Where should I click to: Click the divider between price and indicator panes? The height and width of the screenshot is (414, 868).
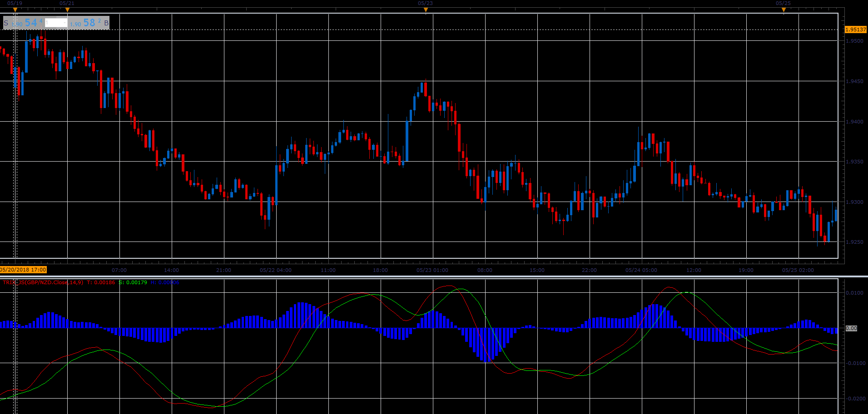coord(434,276)
